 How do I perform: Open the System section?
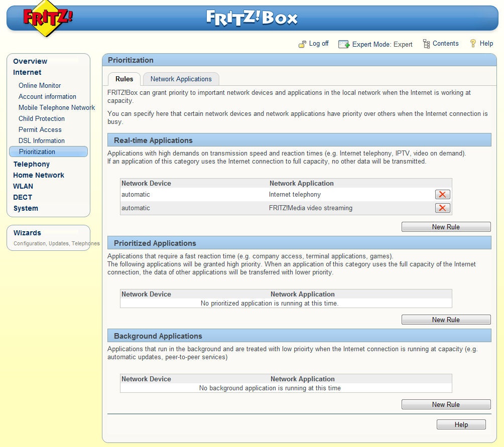click(x=26, y=208)
